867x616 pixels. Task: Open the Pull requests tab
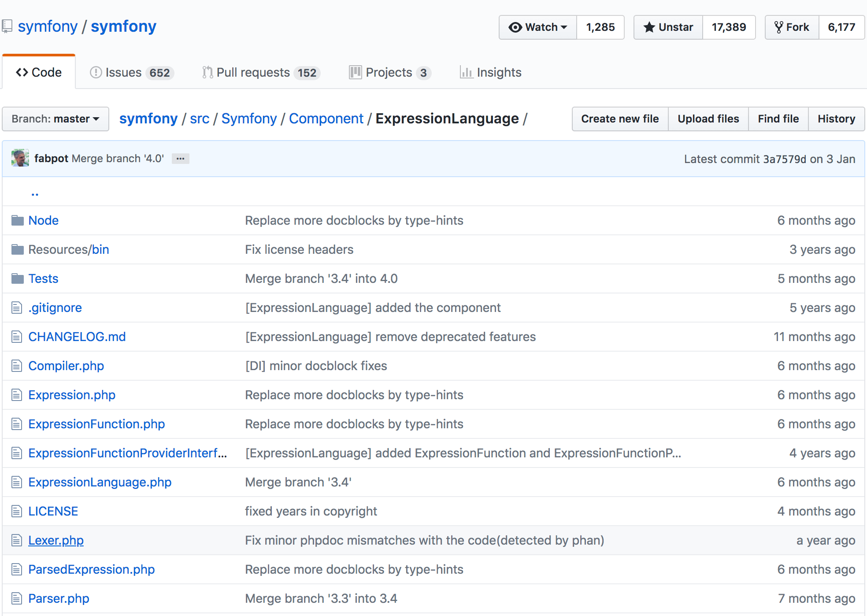(x=261, y=72)
